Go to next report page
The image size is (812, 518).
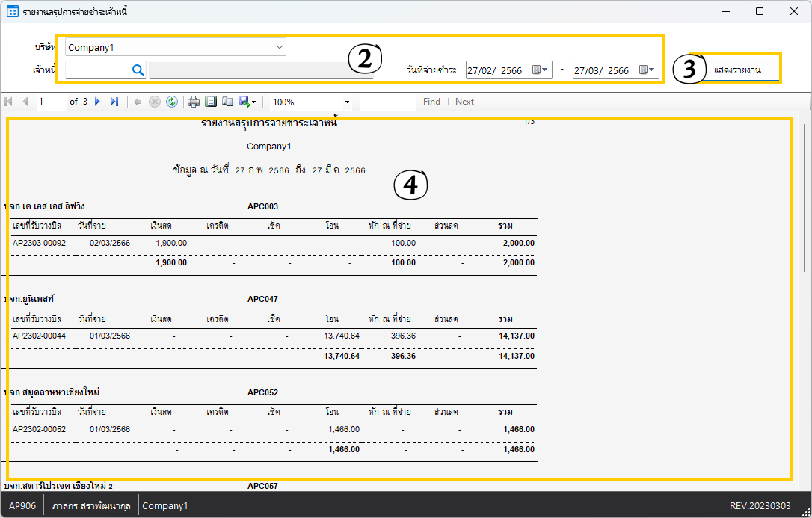tap(97, 102)
